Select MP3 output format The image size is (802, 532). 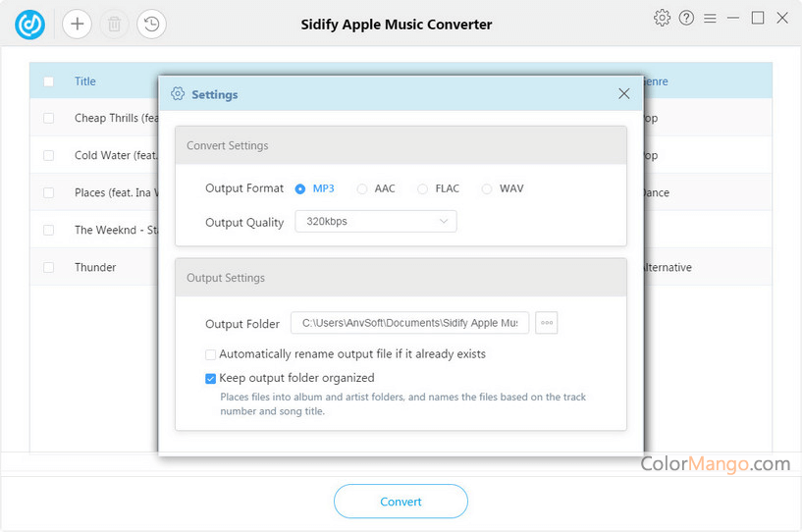pos(300,188)
